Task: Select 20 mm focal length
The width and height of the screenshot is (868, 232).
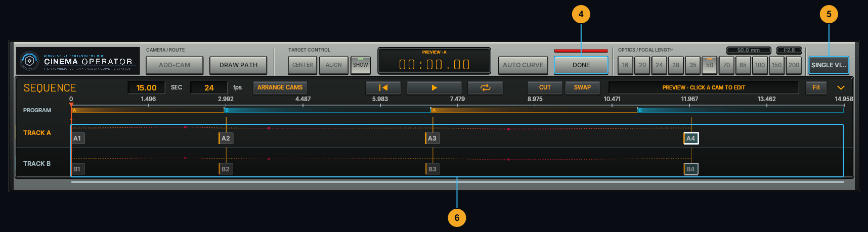Action: (642, 65)
